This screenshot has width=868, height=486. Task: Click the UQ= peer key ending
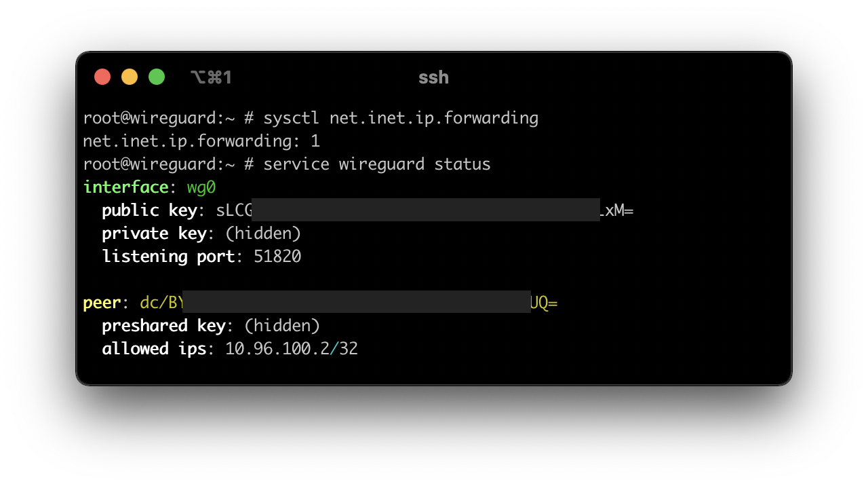coord(544,303)
